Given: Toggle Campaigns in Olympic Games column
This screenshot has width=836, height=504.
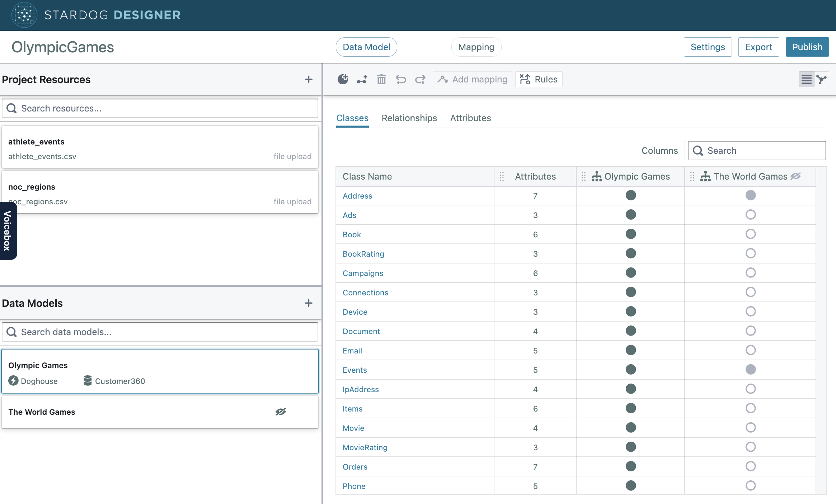Looking at the screenshot, I should coord(630,273).
